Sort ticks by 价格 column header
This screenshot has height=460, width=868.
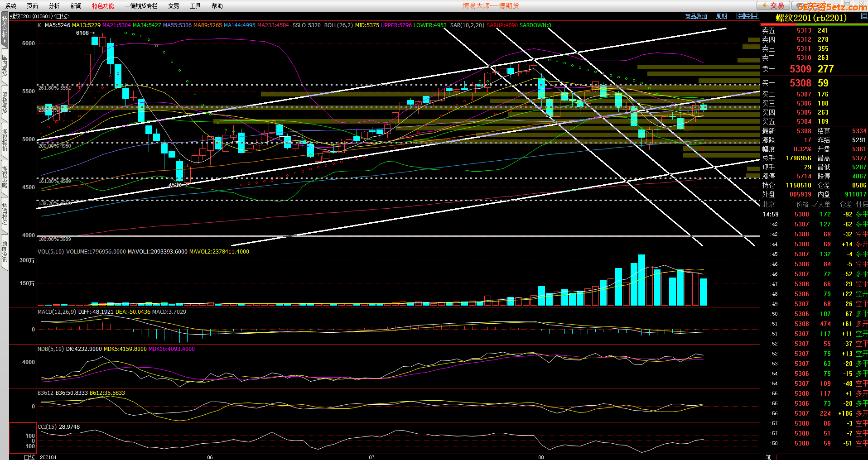802,204
